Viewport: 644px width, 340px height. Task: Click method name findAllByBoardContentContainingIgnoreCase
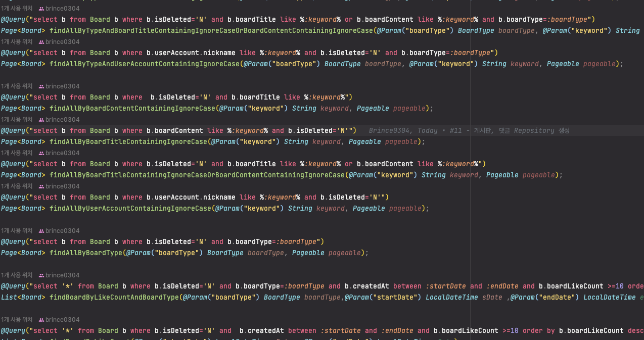click(x=132, y=109)
